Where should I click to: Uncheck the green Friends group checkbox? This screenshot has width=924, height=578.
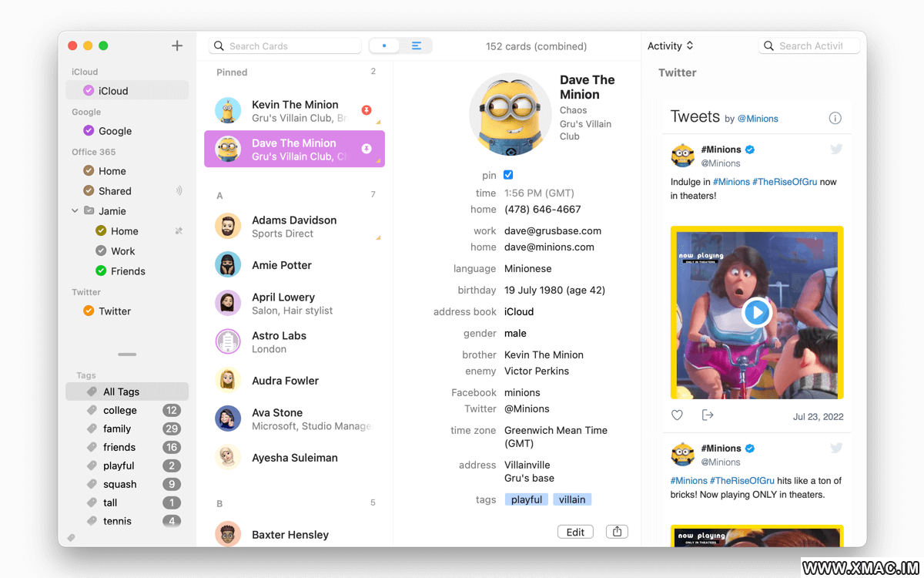click(101, 271)
